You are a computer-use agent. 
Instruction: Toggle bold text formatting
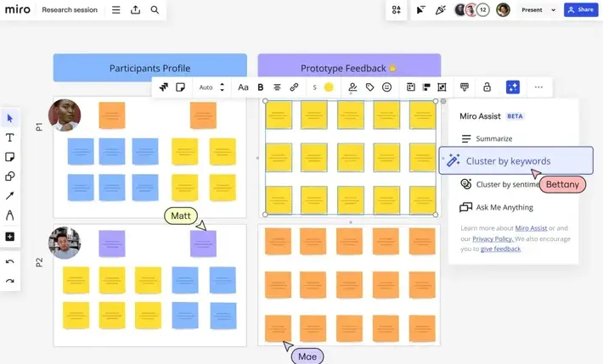click(261, 87)
